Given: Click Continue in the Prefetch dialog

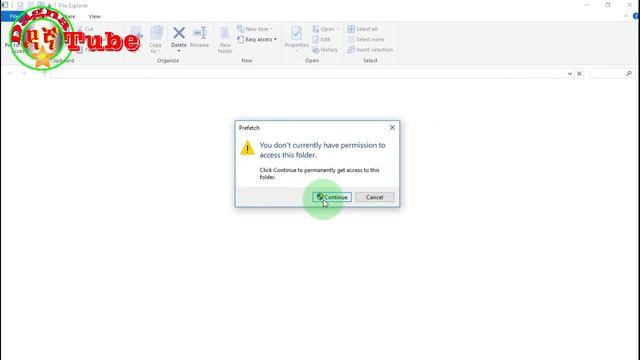Looking at the screenshot, I should (332, 197).
